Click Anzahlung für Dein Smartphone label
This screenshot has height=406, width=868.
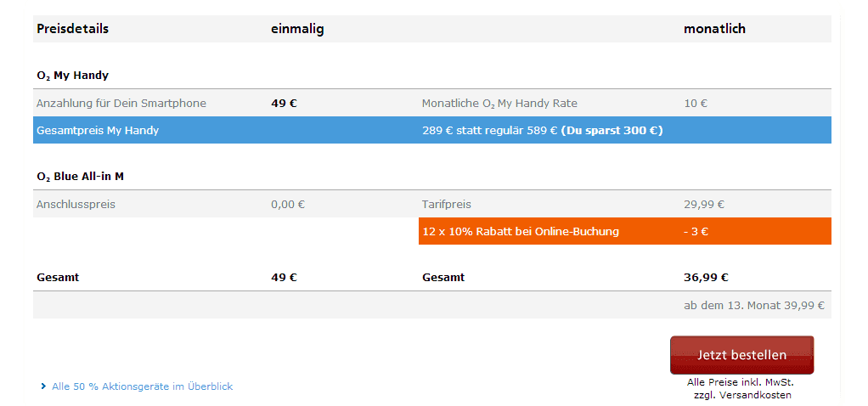click(121, 104)
